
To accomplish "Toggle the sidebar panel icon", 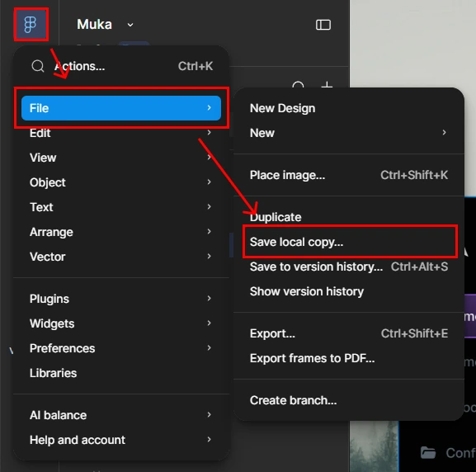I will [323, 25].
